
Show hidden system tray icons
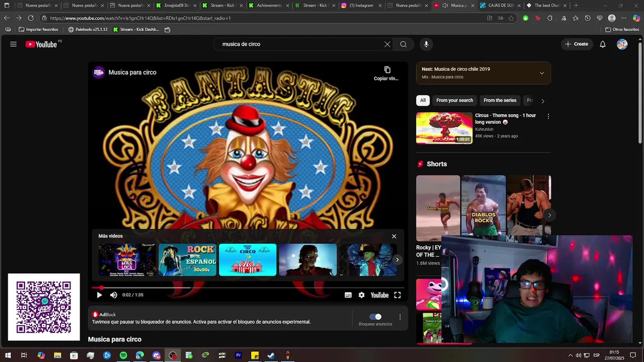tap(570, 355)
